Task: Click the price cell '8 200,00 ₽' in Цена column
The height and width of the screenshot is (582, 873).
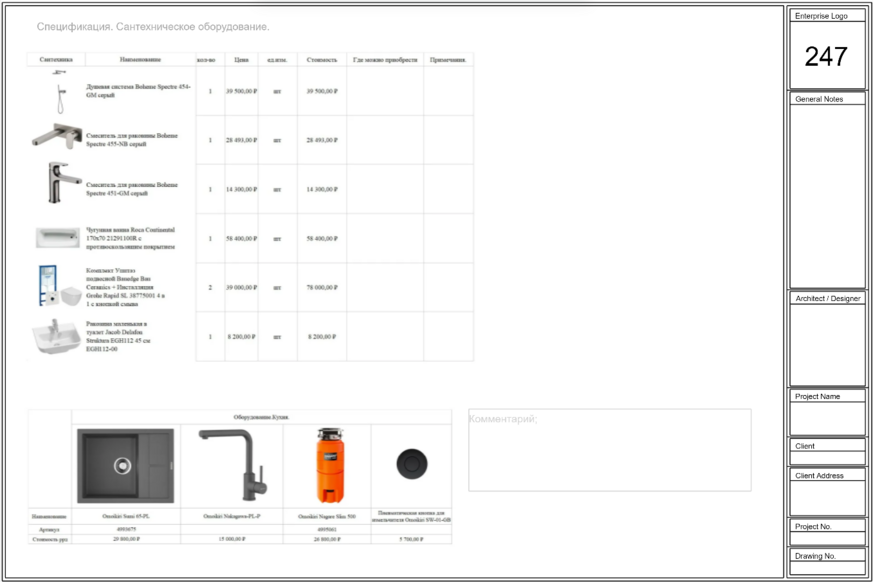Action: 241,337
